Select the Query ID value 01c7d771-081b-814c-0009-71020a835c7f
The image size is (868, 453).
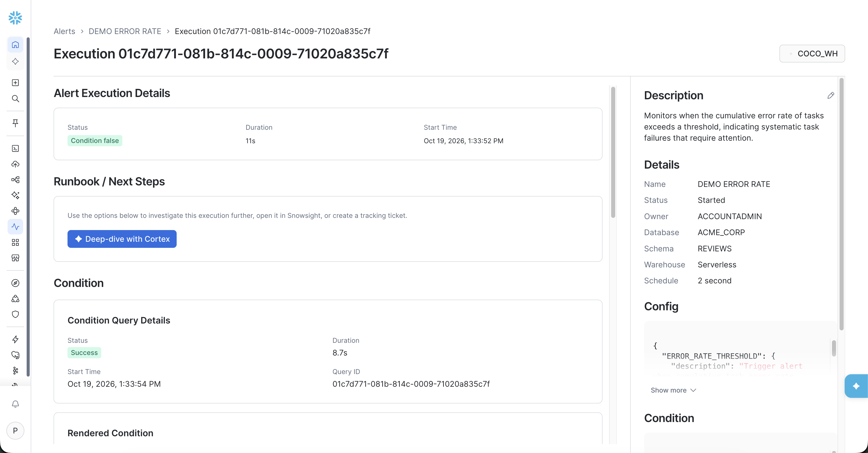pyautogui.click(x=411, y=384)
